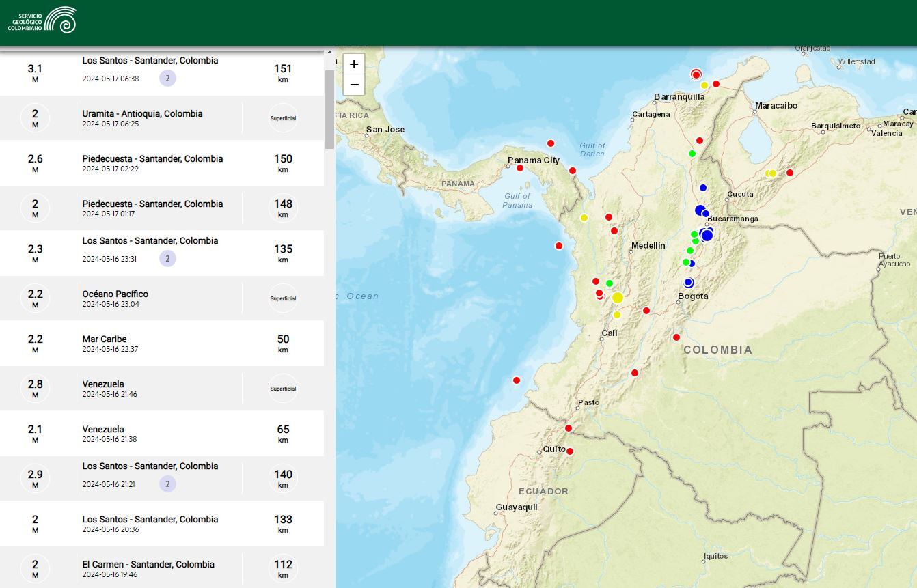Click the blue epicenter marker near Bogotá
The height and width of the screenshot is (588, 917).
(x=688, y=281)
